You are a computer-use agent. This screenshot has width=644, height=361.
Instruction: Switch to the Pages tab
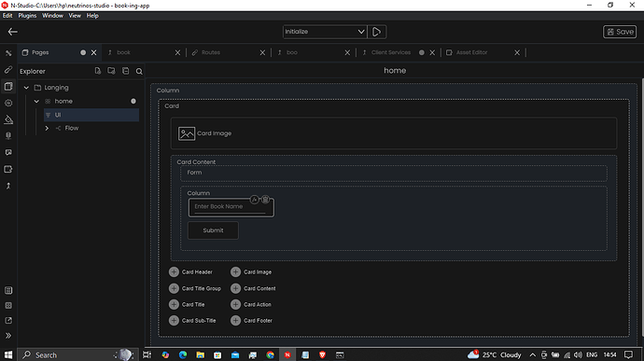[x=40, y=52]
